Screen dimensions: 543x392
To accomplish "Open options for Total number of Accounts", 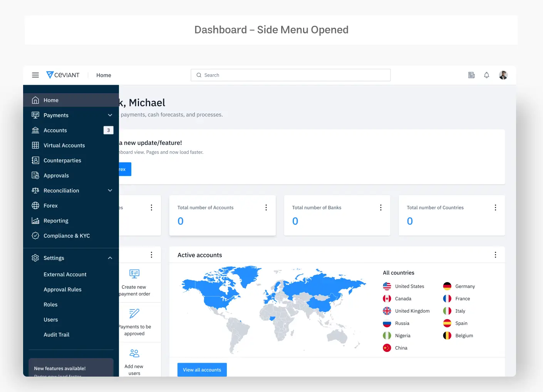I will pos(266,208).
